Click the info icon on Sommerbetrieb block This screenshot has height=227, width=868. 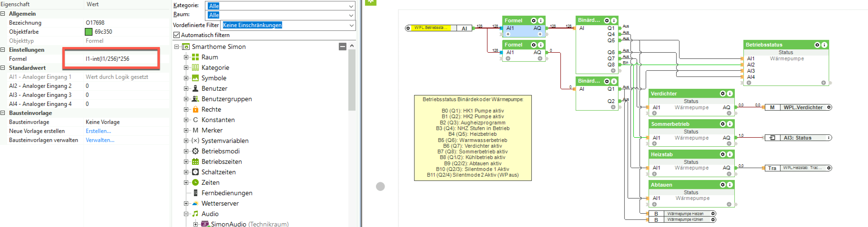point(730,124)
